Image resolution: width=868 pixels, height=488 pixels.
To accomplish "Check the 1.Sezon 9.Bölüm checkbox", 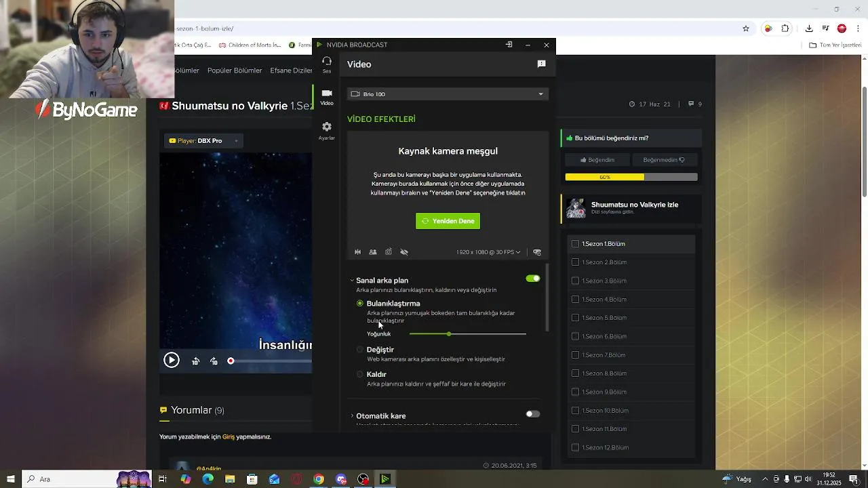I will pos(575,392).
